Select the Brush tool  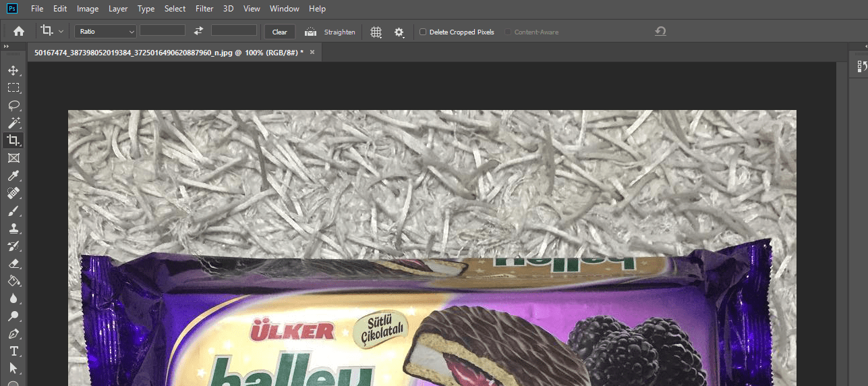point(13,211)
